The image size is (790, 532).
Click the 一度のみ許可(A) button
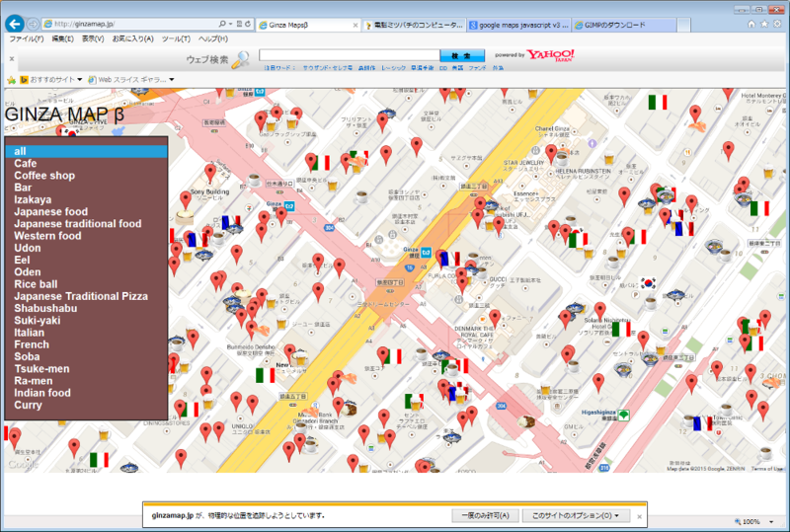[486, 516]
